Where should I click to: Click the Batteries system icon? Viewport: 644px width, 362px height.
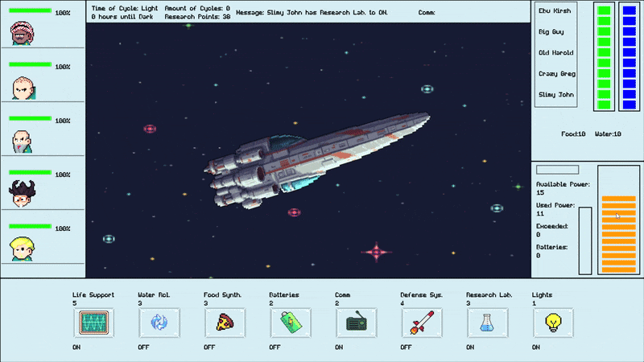[287, 323]
